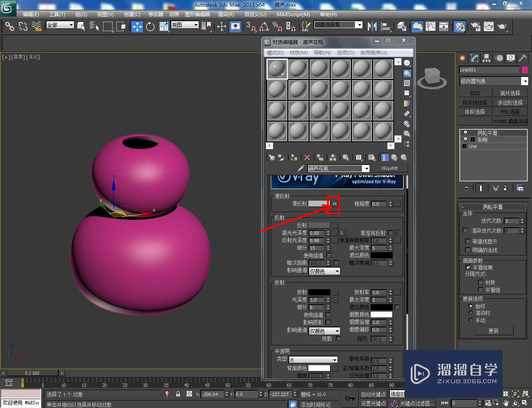The height and width of the screenshot is (408, 532).
Task: Toggle the Angle Snap icon
Action: point(264,27)
